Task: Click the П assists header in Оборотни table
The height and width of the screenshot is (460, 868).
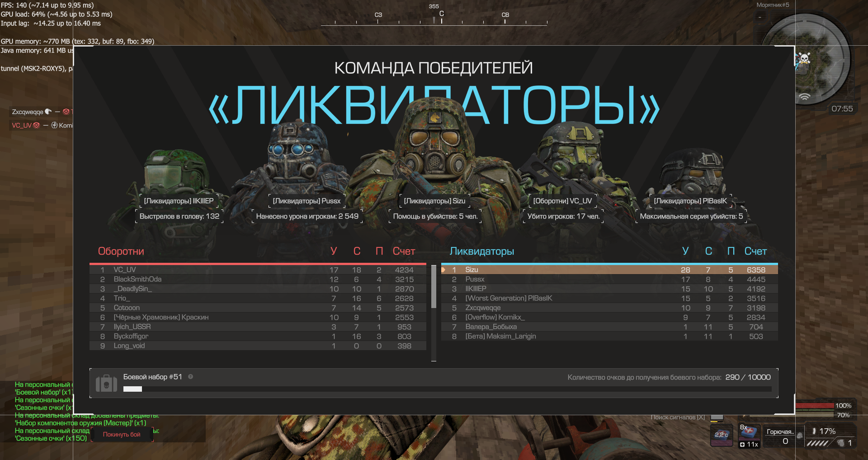Action: pyautogui.click(x=379, y=251)
